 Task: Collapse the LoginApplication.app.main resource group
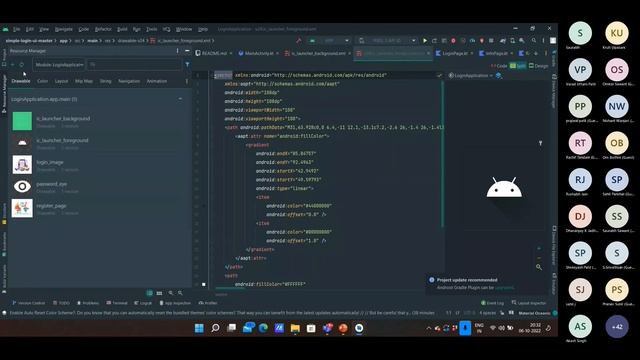(x=180, y=99)
